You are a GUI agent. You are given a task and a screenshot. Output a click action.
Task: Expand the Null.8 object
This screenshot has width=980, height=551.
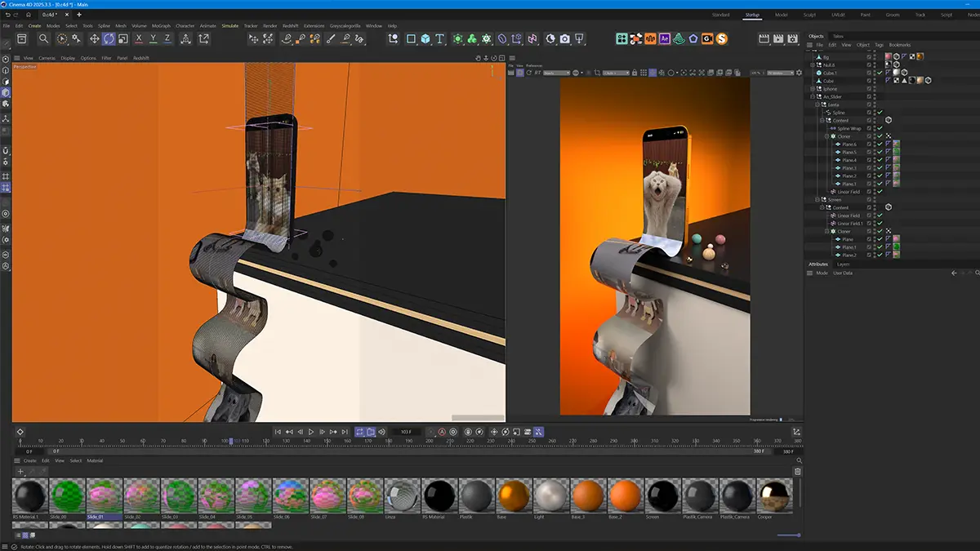click(812, 64)
